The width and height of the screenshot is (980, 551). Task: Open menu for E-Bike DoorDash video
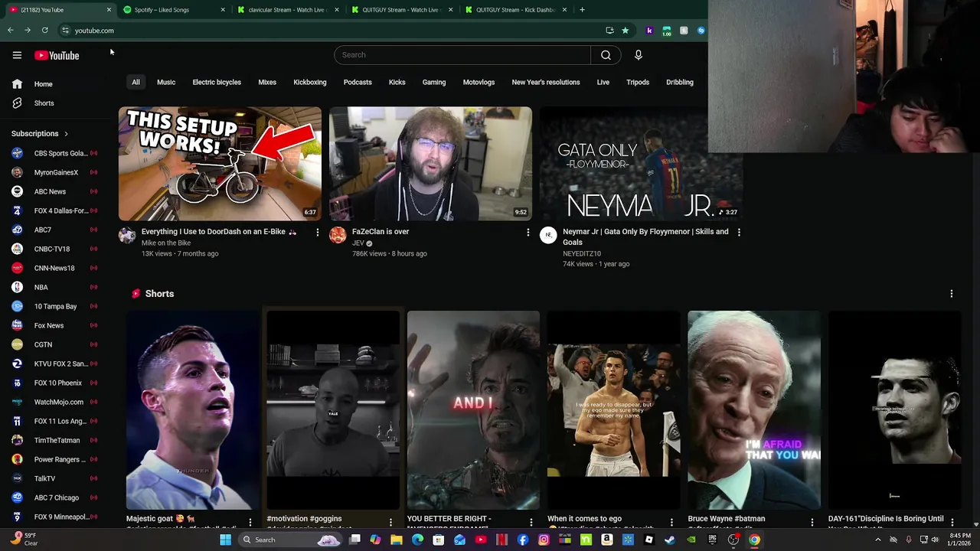tap(317, 232)
